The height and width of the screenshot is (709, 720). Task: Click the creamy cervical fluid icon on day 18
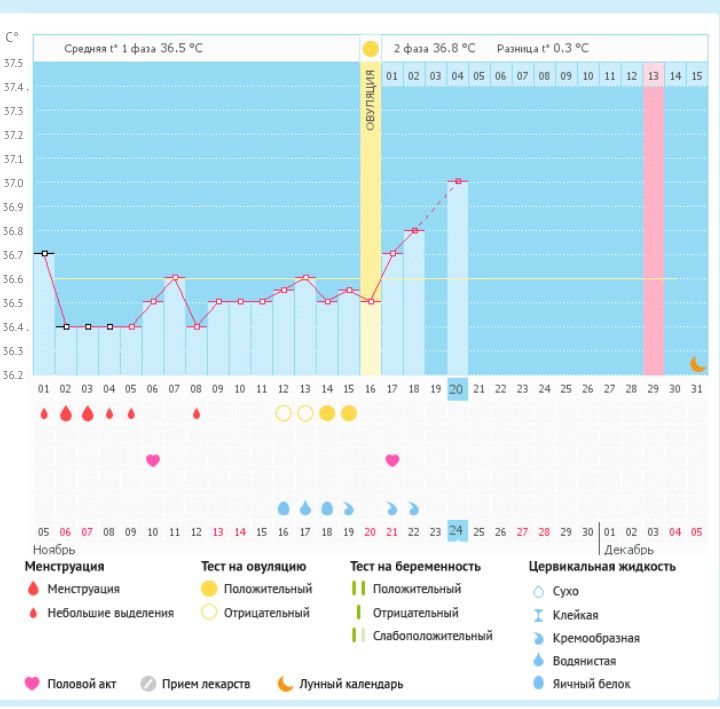(414, 508)
